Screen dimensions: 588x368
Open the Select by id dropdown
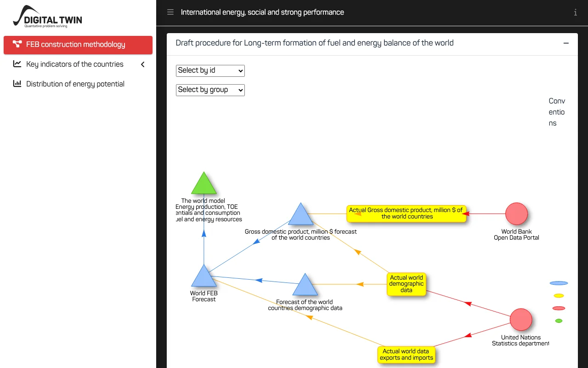[210, 70]
